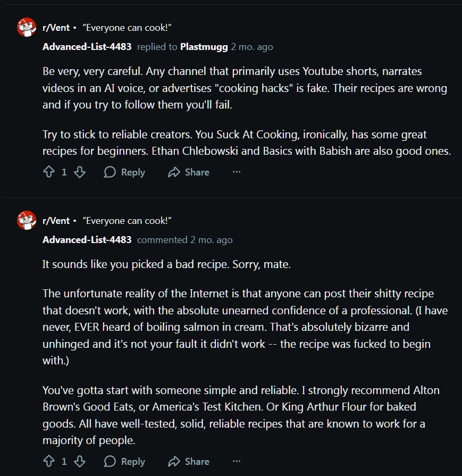The width and height of the screenshot is (462, 476).
Task: Click the first r/Vent subreddit avatar
Action: pos(27,28)
